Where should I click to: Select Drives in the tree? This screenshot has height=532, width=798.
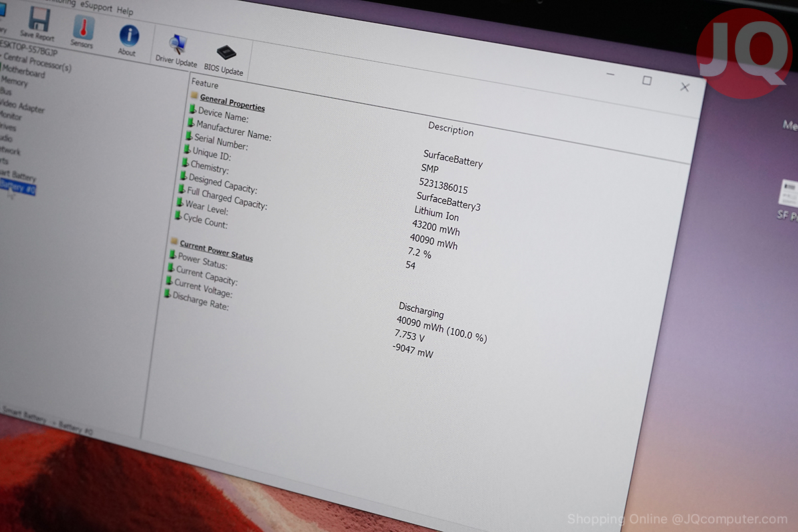click(8, 126)
